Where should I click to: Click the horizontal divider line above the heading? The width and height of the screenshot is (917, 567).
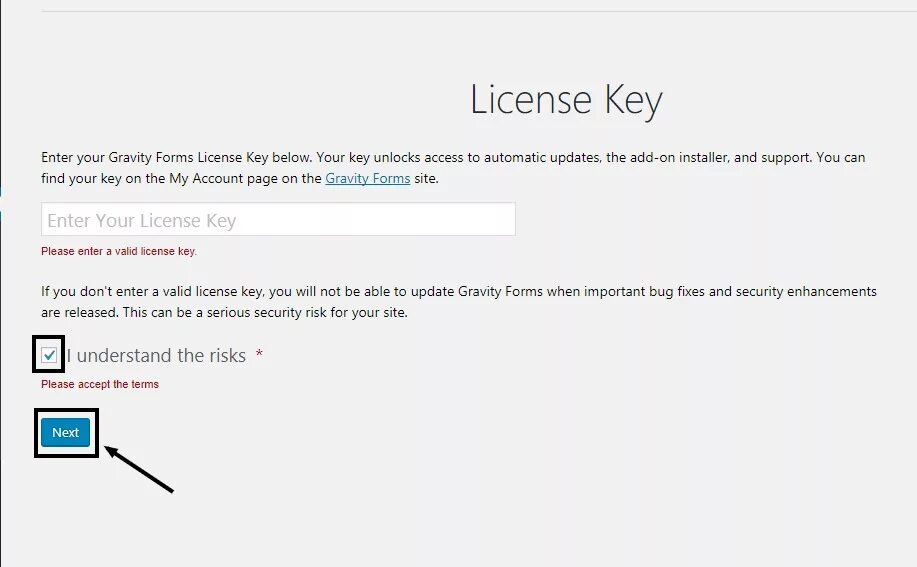pyautogui.click(x=478, y=11)
